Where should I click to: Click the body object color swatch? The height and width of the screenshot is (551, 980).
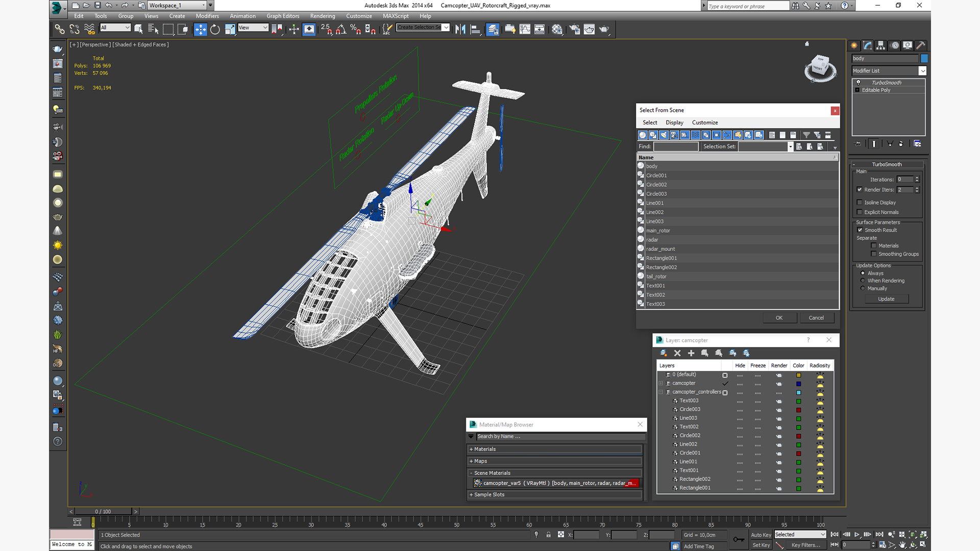click(x=924, y=59)
